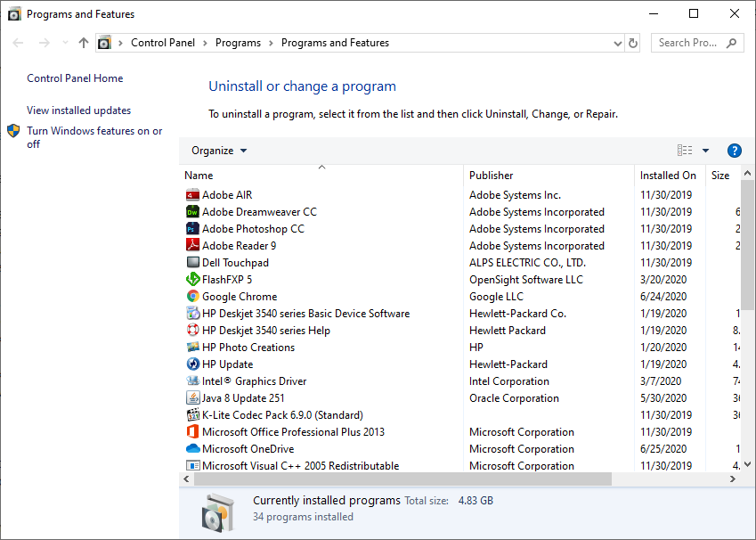Click the shield icon beside Windows features
Screen dimensions: 756x540
click(13, 131)
